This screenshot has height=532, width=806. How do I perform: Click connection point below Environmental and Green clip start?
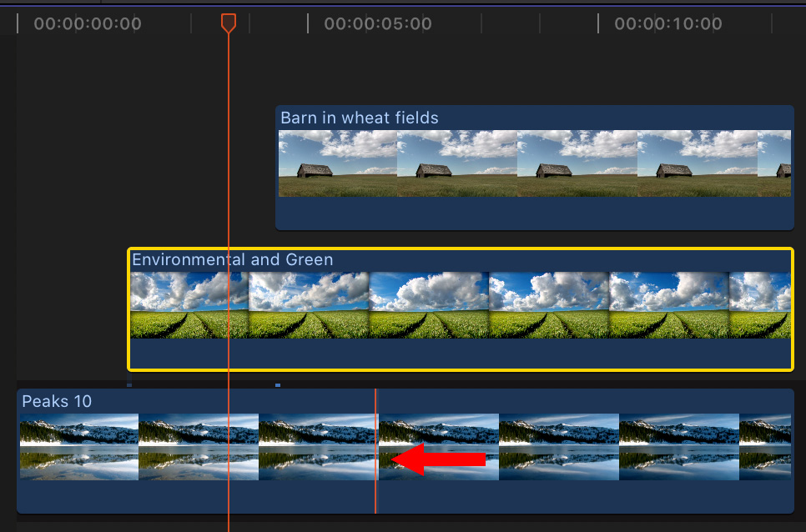click(129, 384)
